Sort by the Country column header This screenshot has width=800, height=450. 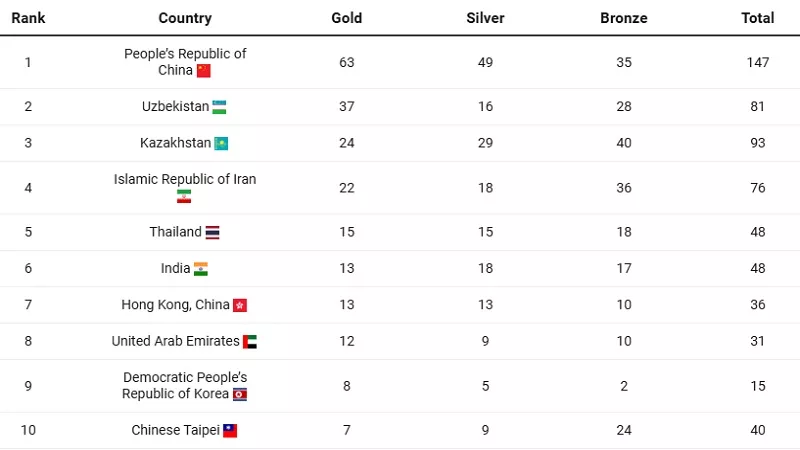click(x=185, y=18)
